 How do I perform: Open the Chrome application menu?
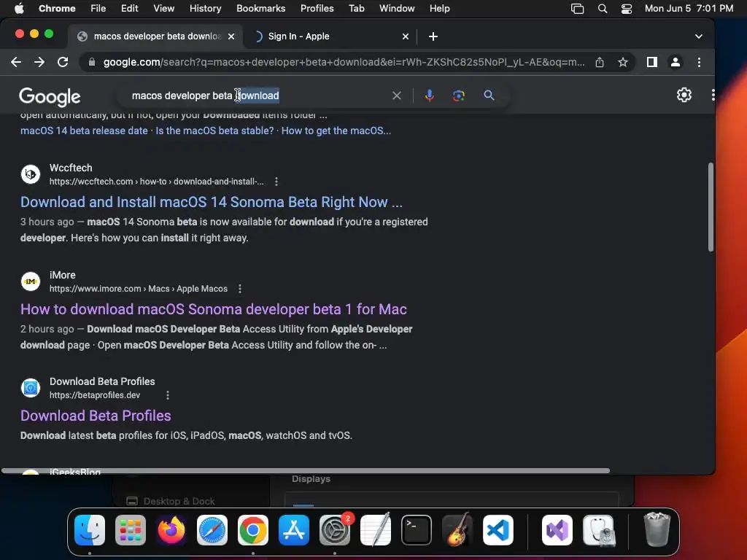pyautogui.click(x=57, y=8)
